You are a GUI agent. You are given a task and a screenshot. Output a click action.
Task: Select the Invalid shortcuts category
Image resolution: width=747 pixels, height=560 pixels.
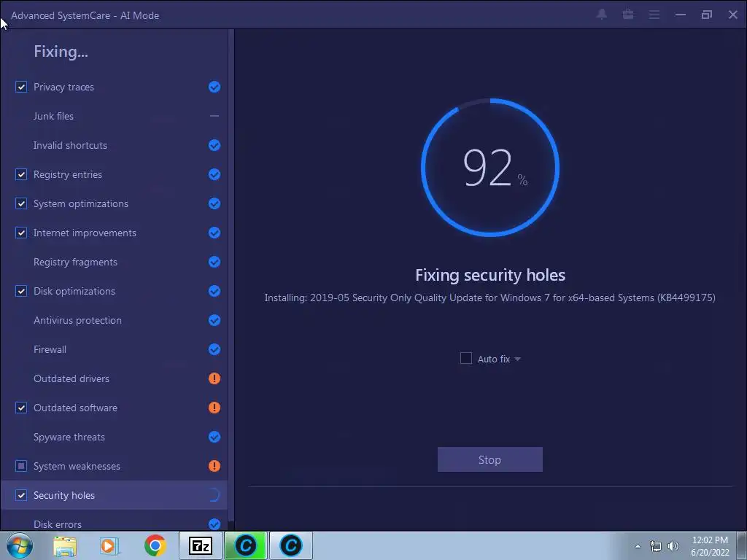coord(114,145)
